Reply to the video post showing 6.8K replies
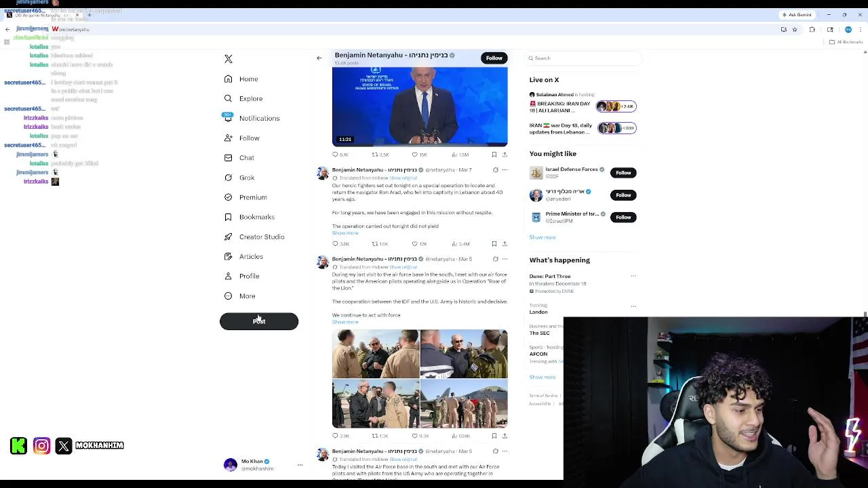868x488 pixels. click(x=340, y=155)
